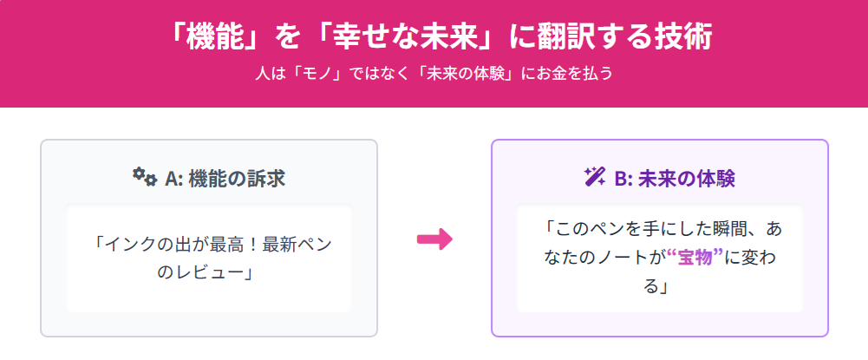Image resolution: width=868 pixels, height=360 pixels.
Task: Click the pink right arrow between cards
Action: click(434, 239)
